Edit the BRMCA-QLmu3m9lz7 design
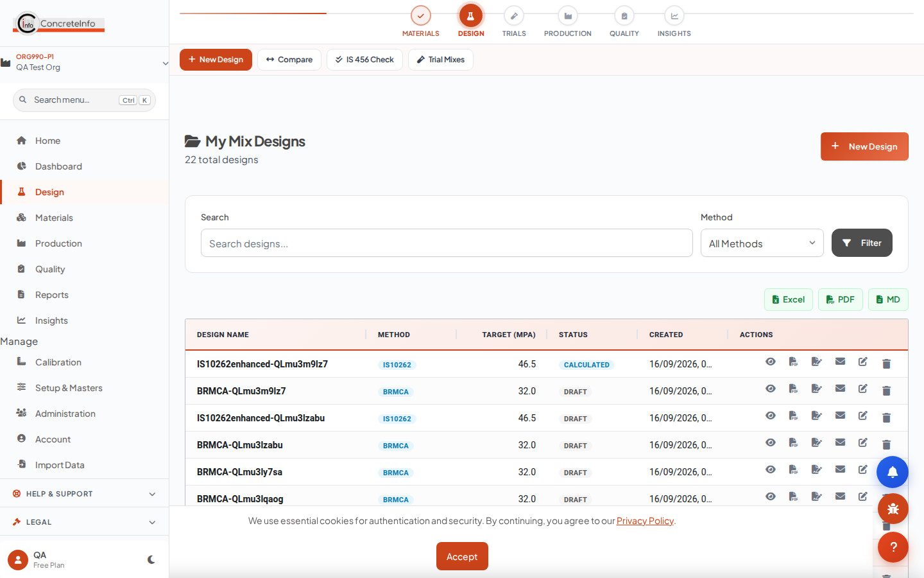The width and height of the screenshot is (924, 578). tap(863, 389)
